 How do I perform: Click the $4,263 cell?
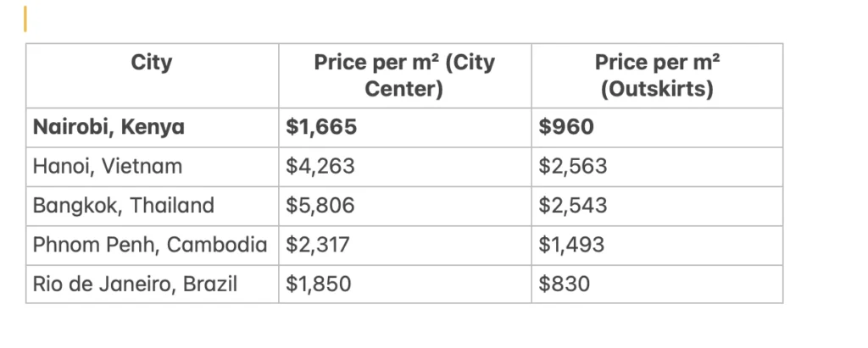404,167
